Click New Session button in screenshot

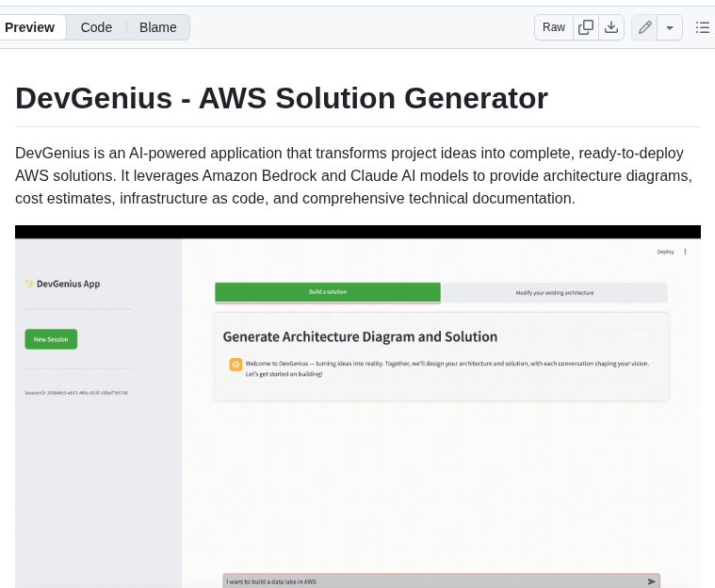51,339
